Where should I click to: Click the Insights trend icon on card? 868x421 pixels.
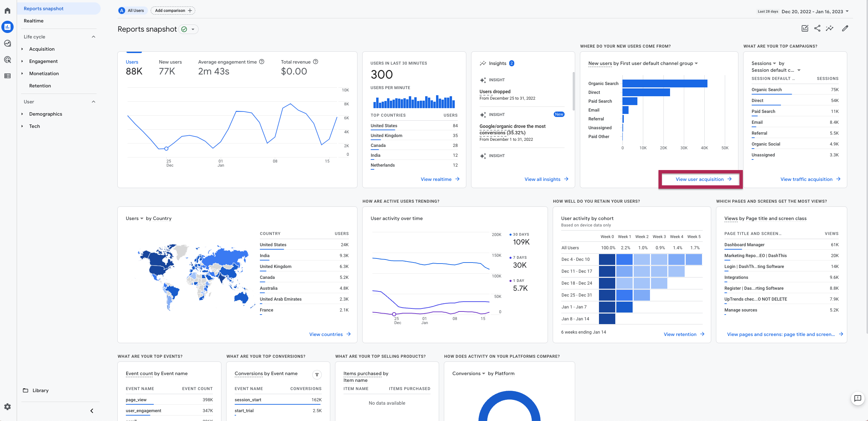[483, 63]
